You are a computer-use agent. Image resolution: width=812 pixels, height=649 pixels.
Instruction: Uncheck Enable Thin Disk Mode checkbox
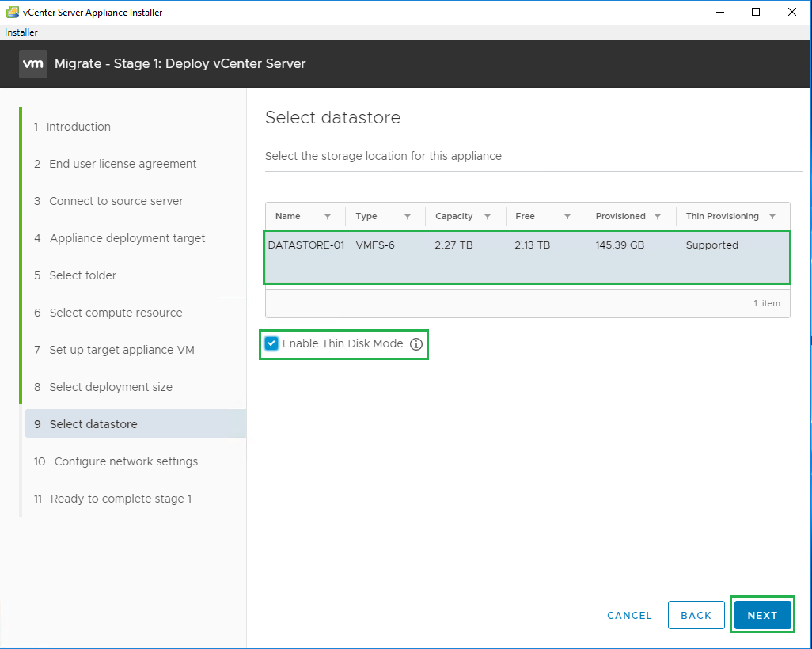[x=272, y=343]
